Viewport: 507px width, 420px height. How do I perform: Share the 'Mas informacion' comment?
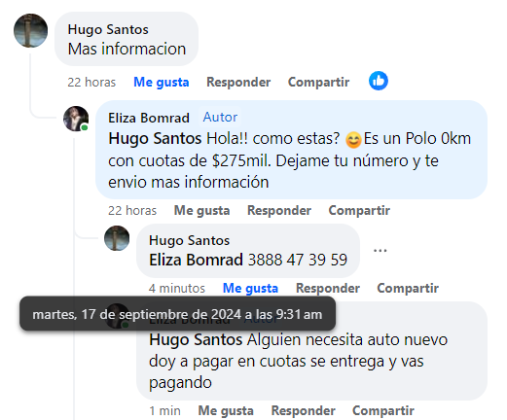click(318, 82)
